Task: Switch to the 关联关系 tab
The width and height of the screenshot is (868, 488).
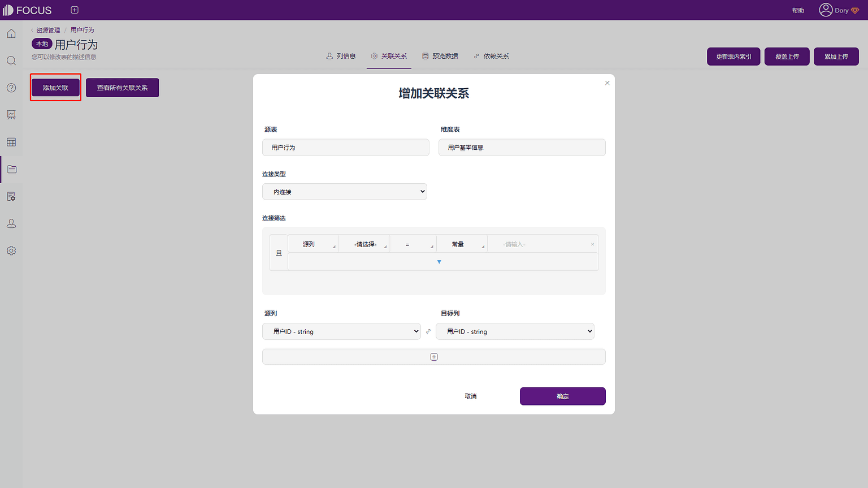Action: (389, 56)
